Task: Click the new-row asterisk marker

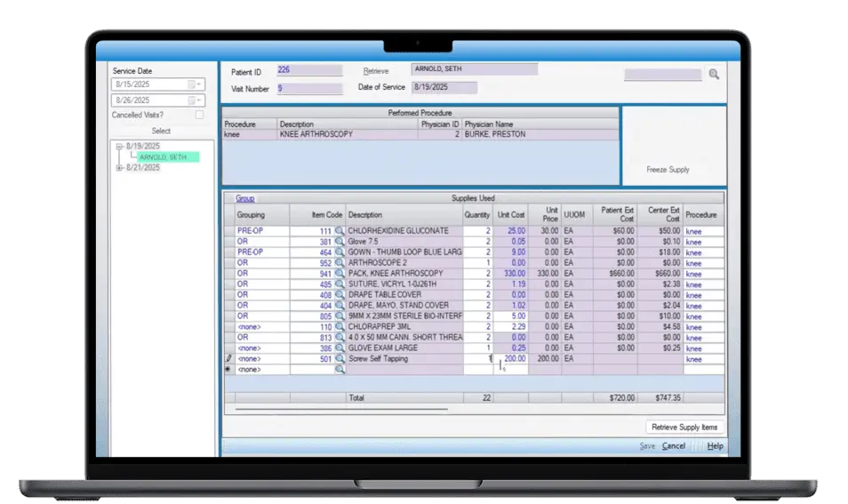Action: tap(228, 370)
